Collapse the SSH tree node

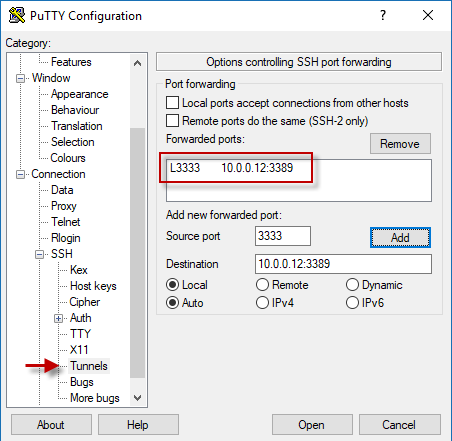coord(39,254)
